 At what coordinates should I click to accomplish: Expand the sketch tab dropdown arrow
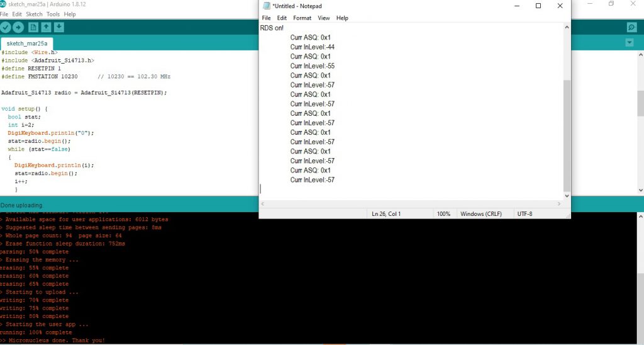click(630, 43)
